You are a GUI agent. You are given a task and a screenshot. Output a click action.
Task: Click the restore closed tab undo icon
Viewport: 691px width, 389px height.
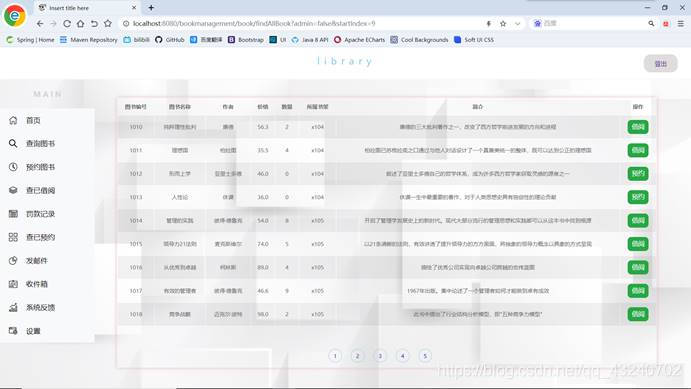[94, 23]
